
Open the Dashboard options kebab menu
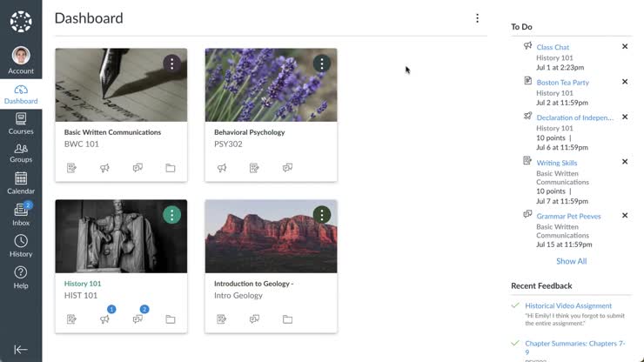coord(477,18)
